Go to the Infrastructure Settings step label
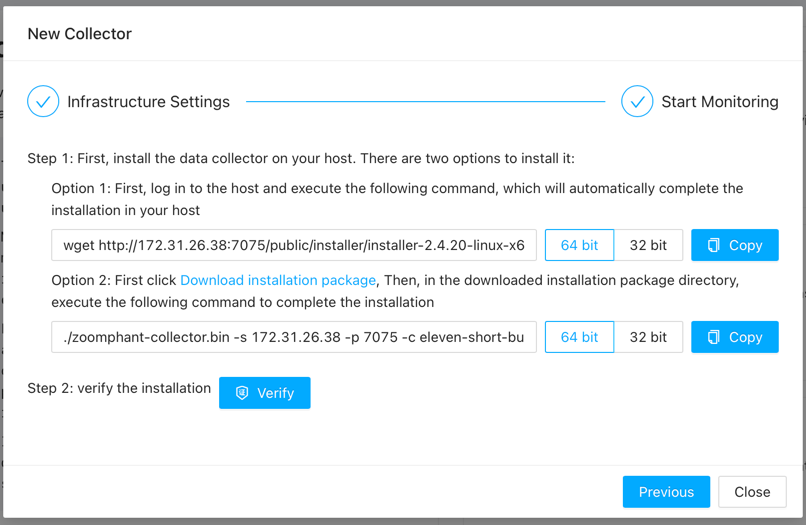 148,102
